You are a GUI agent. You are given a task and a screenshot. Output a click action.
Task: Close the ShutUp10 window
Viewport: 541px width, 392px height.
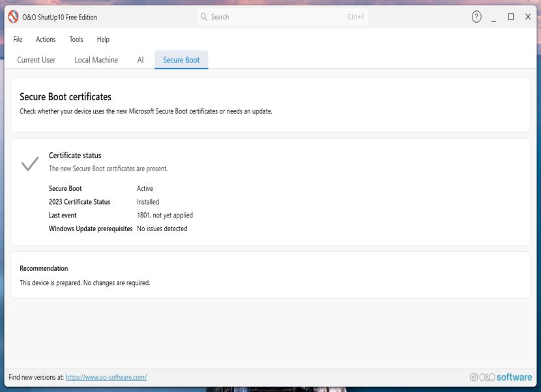pyautogui.click(x=528, y=17)
